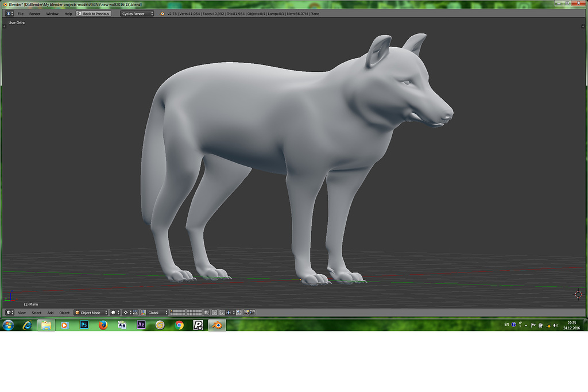Click the Faces:40,992 statistic text

pos(213,14)
